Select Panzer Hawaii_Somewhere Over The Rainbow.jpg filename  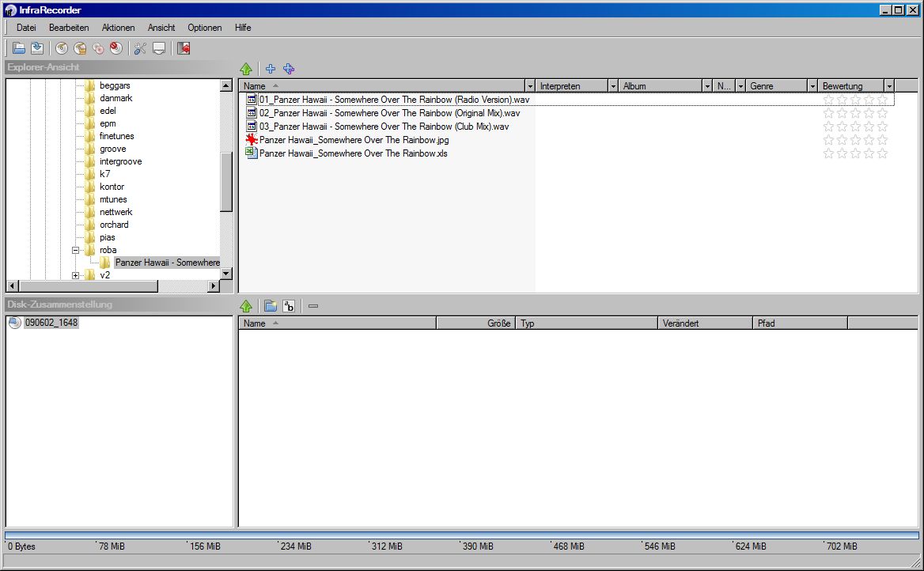point(354,140)
